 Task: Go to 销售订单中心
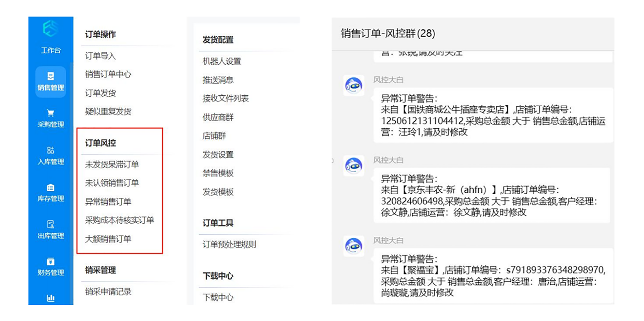coord(108,74)
